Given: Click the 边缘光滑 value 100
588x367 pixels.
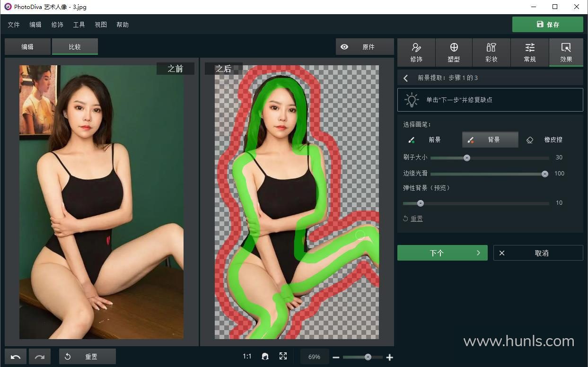Looking at the screenshot, I should click(559, 174).
